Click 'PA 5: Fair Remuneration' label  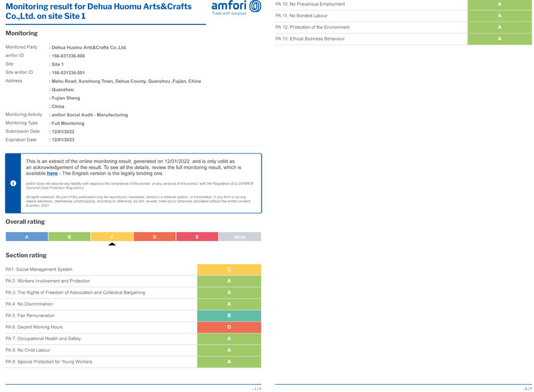pyautogui.click(x=30, y=316)
